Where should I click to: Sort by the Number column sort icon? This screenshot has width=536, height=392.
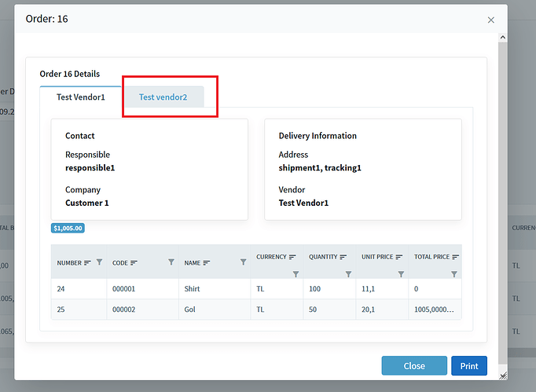click(87, 262)
